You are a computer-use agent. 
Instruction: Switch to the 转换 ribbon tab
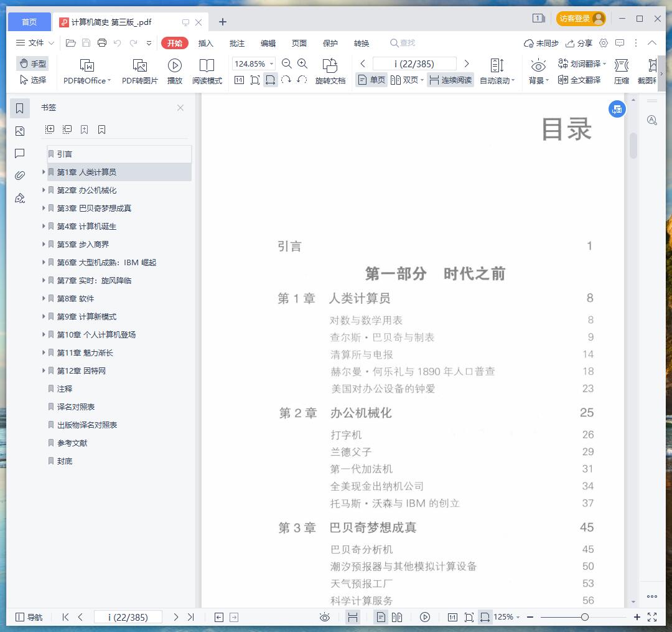pos(362,44)
